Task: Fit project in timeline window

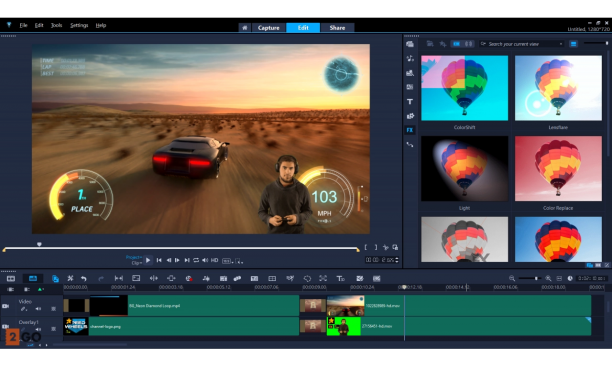Action: point(559,278)
